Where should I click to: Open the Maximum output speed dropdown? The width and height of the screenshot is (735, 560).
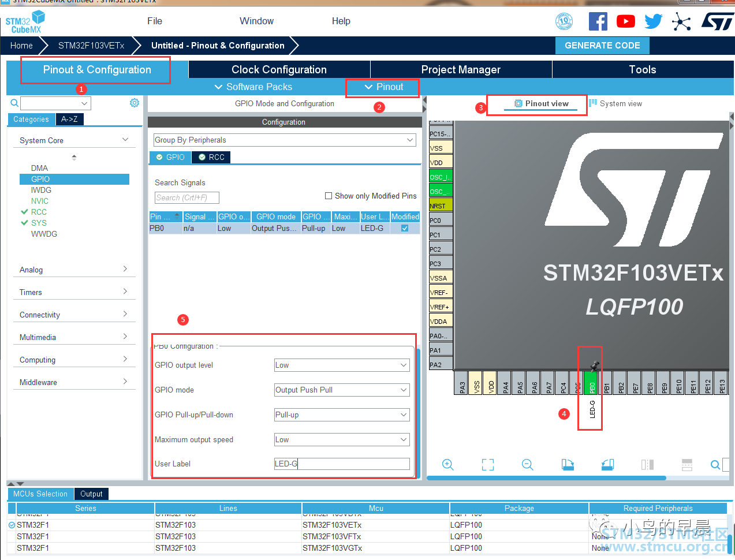point(342,440)
